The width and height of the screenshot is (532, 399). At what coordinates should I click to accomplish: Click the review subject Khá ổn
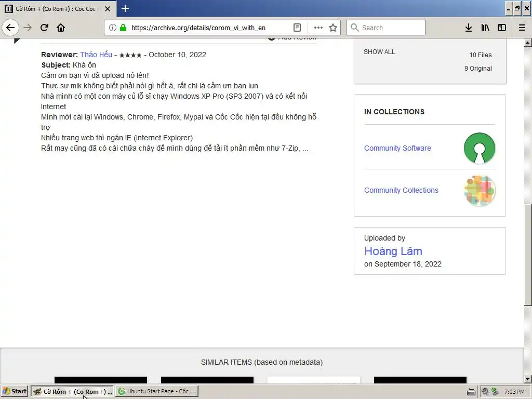pyautogui.click(x=85, y=65)
